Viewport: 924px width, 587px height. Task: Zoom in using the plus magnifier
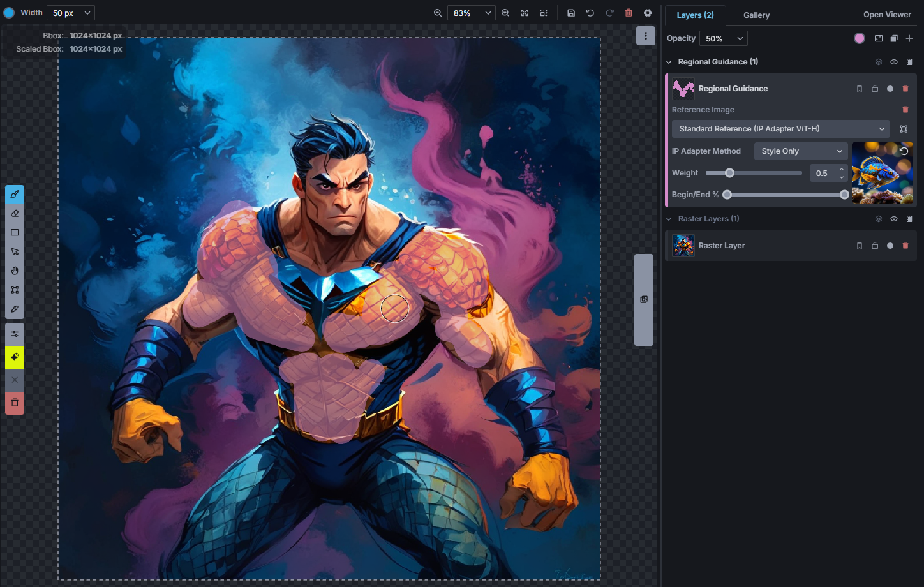505,13
